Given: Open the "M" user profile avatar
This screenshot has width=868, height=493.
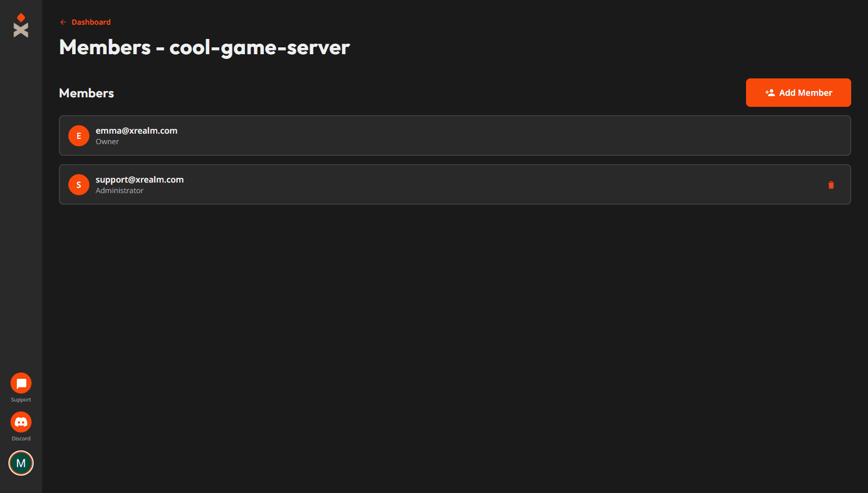Looking at the screenshot, I should click(x=21, y=463).
